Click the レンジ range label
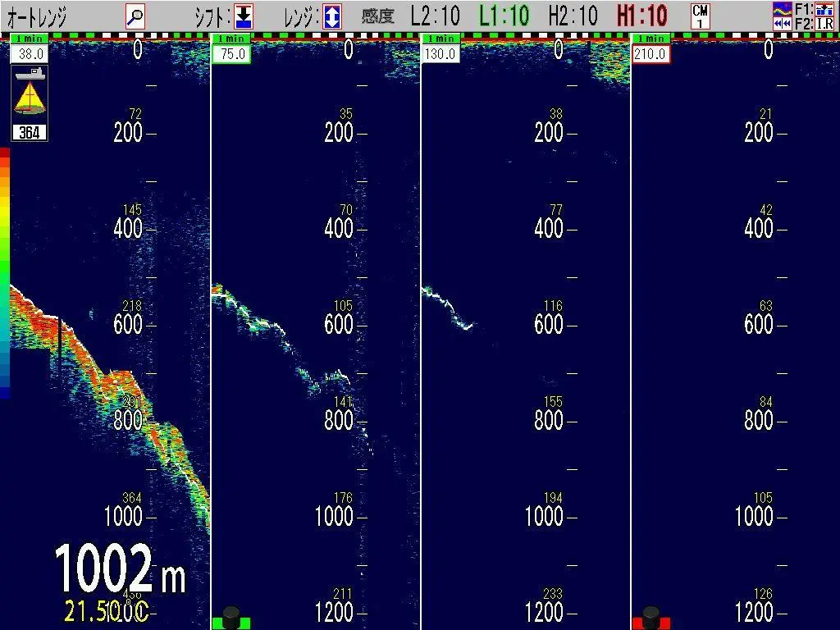The image size is (840, 630). (302, 18)
